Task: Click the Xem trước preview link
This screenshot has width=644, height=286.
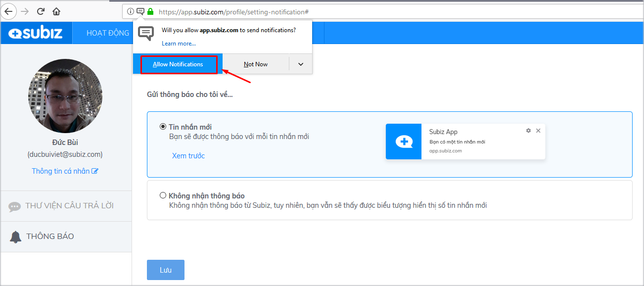Action: pyautogui.click(x=188, y=155)
